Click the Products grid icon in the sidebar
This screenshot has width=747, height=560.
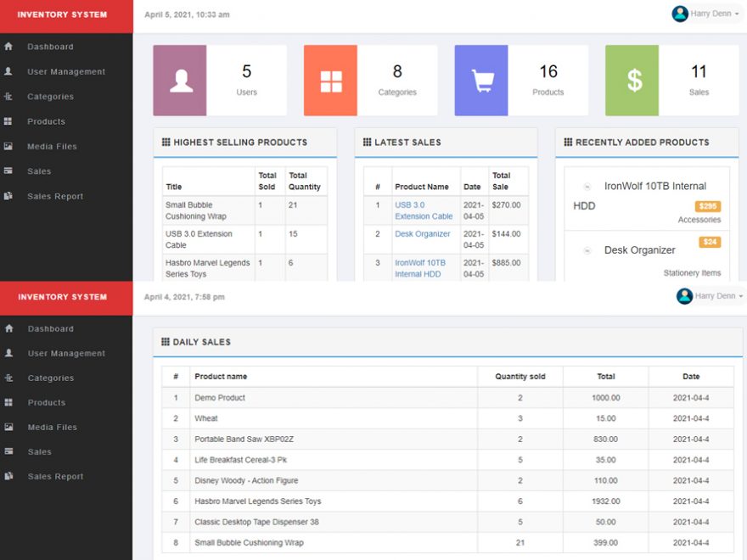(x=10, y=120)
